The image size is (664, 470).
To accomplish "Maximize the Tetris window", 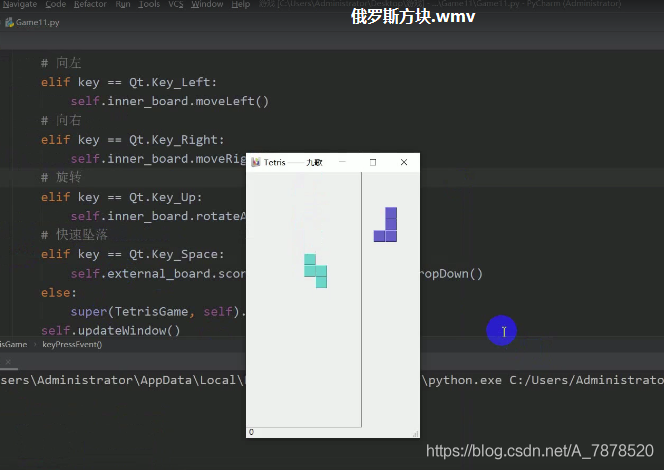I will coord(373,162).
